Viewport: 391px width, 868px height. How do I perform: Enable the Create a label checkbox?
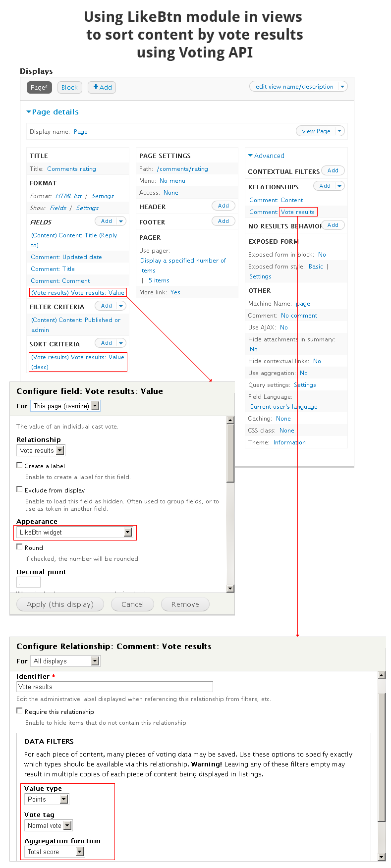20,465
